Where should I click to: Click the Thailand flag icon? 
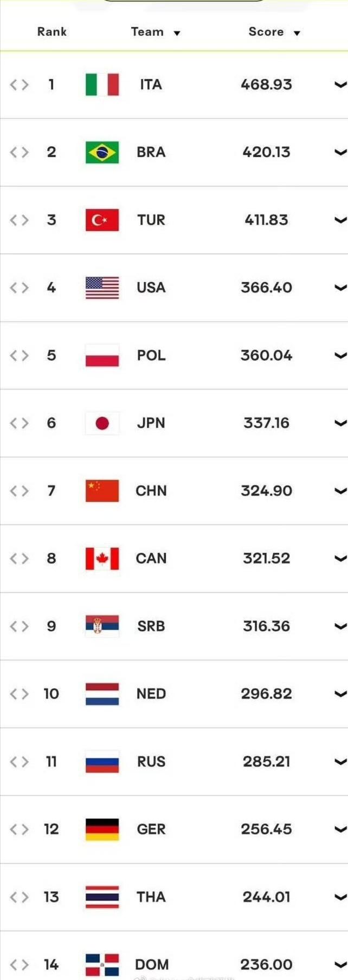tap(102, 897)
